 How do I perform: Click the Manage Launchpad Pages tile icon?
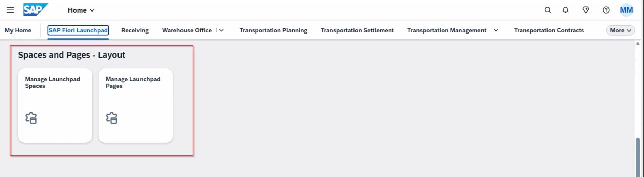pos(112,118)
